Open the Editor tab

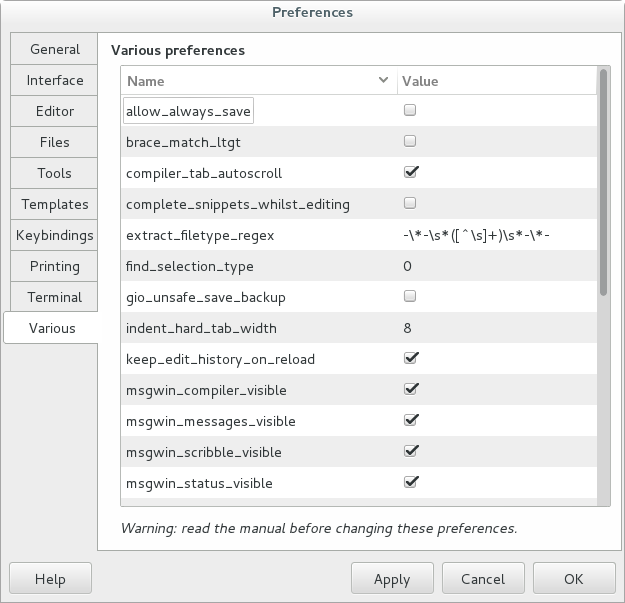pos(54,111)
